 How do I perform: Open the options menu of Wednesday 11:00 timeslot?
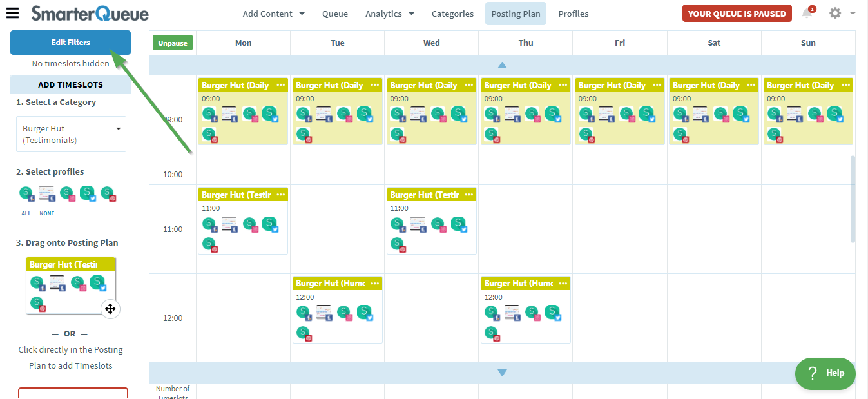[468, 195]
